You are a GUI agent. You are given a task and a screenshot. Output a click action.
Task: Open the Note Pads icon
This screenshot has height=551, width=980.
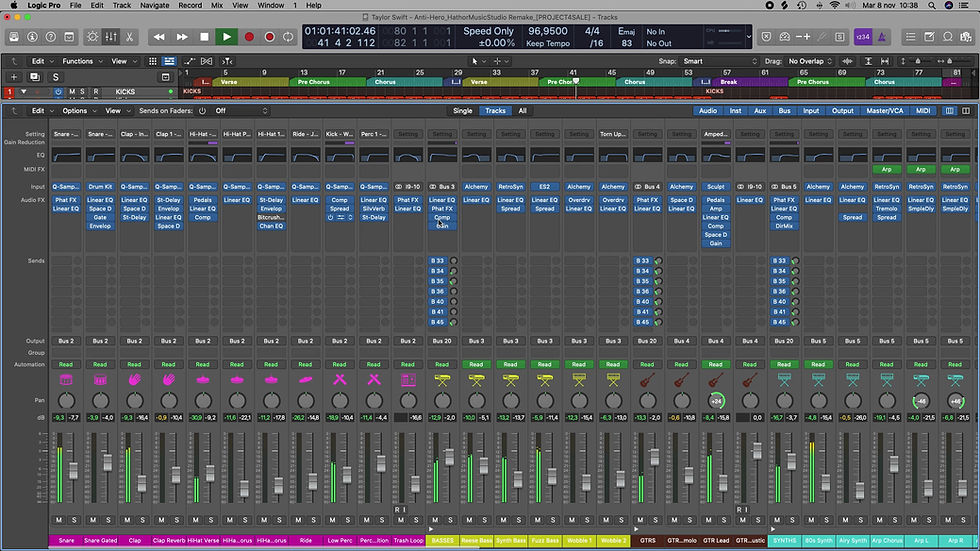(929, 37)
